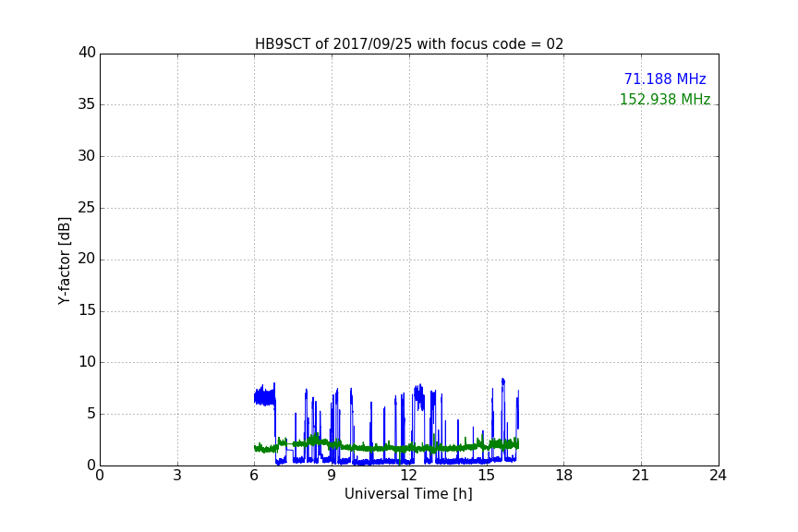Click the y-axis tick label 10

pos(87,362)
